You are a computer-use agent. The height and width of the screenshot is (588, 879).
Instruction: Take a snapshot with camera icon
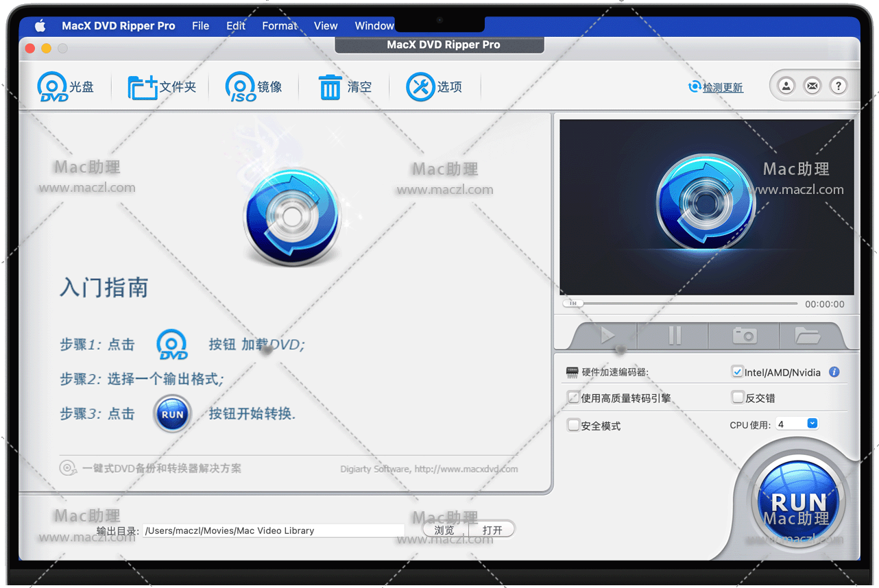coord(744,335)
